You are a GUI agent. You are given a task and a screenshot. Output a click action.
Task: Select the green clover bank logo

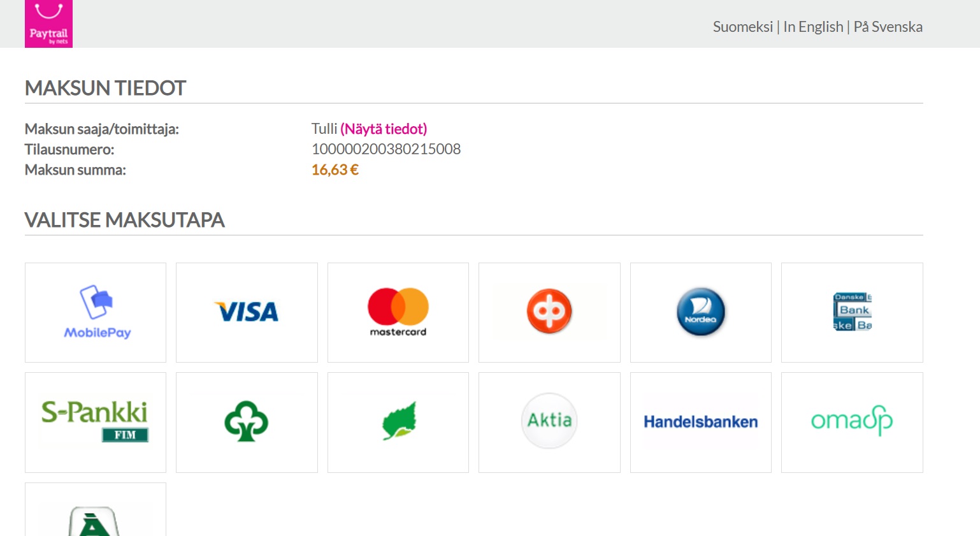click(247, 423)
